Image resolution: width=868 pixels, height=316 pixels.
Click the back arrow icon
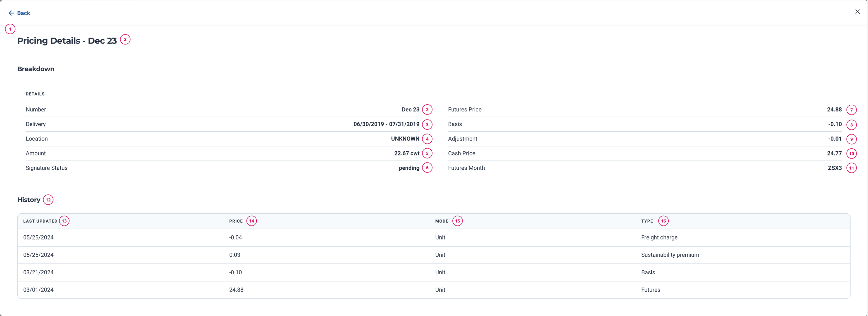coord(11,13)
